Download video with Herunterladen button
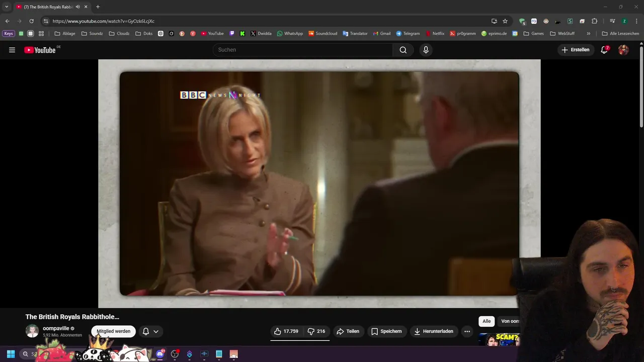 [433, 331]
